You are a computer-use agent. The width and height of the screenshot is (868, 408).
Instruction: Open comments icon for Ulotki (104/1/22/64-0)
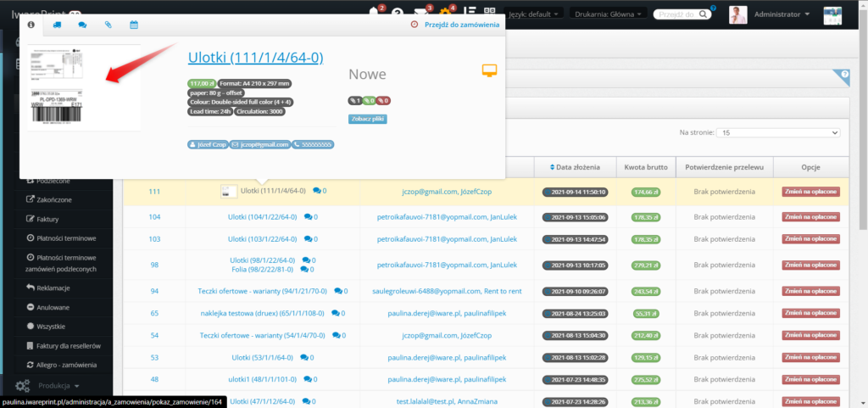point(309,217)
